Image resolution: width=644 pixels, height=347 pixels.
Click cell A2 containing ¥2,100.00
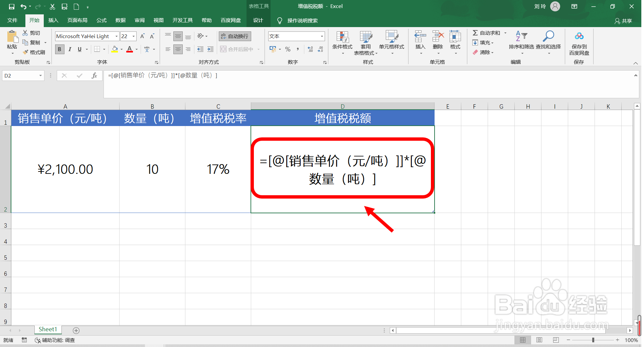click(65, 169)
